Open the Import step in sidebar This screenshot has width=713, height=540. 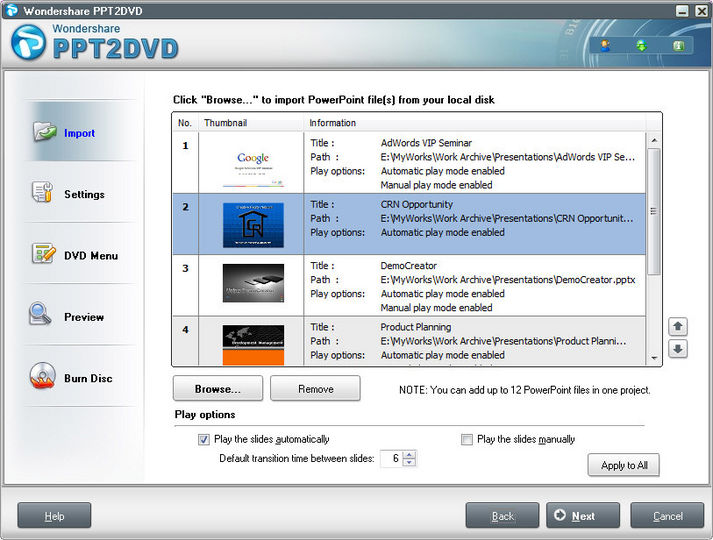tap(80, 133)
